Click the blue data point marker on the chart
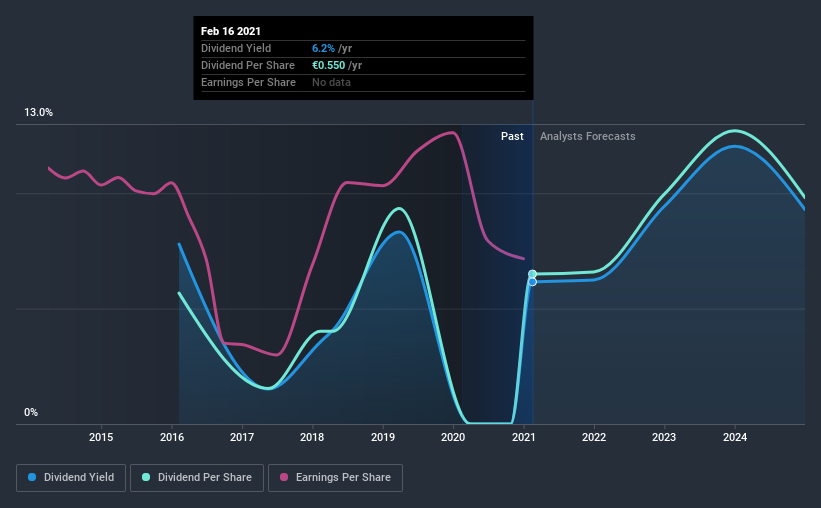 click(x=532, y=282)
